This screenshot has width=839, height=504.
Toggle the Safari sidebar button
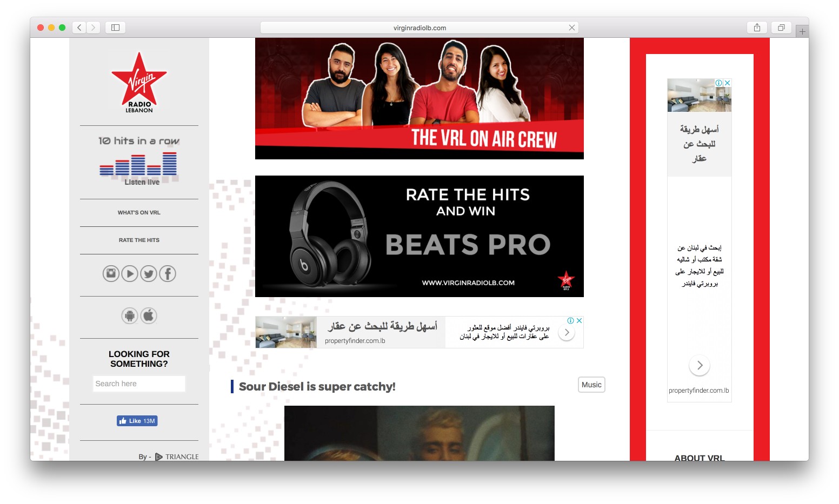tap(115, 28)
